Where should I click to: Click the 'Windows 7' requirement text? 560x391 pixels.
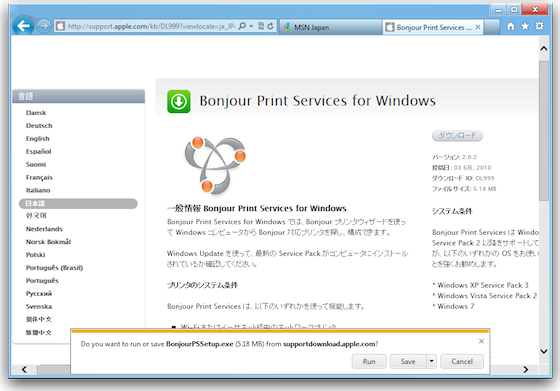pyautogui.click(x=456, y=306)
